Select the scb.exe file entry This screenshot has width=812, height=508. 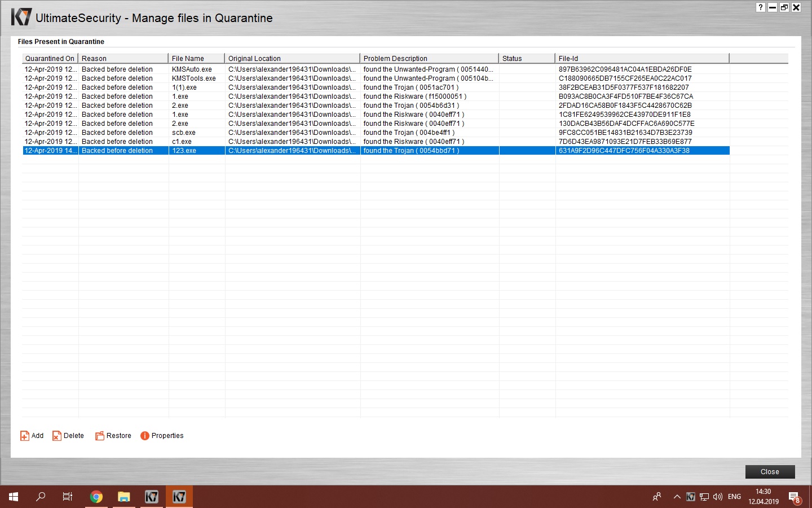coord(184,133)
